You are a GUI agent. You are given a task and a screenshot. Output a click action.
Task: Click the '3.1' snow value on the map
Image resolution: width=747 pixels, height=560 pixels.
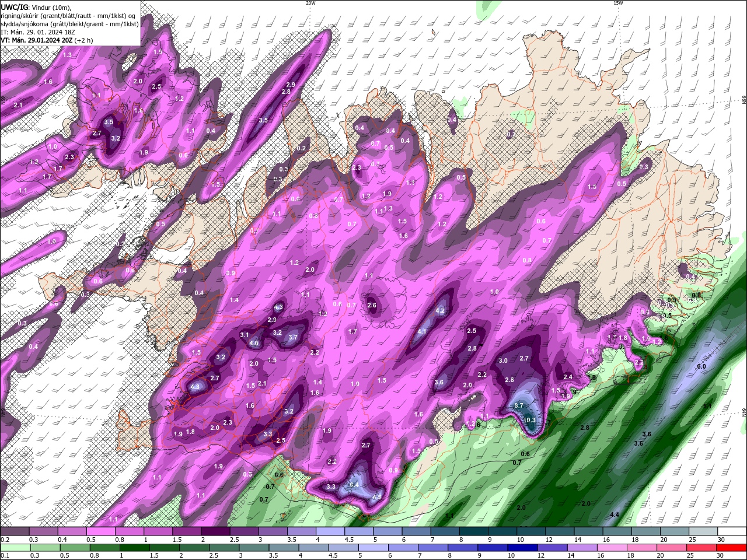point(245,335)
